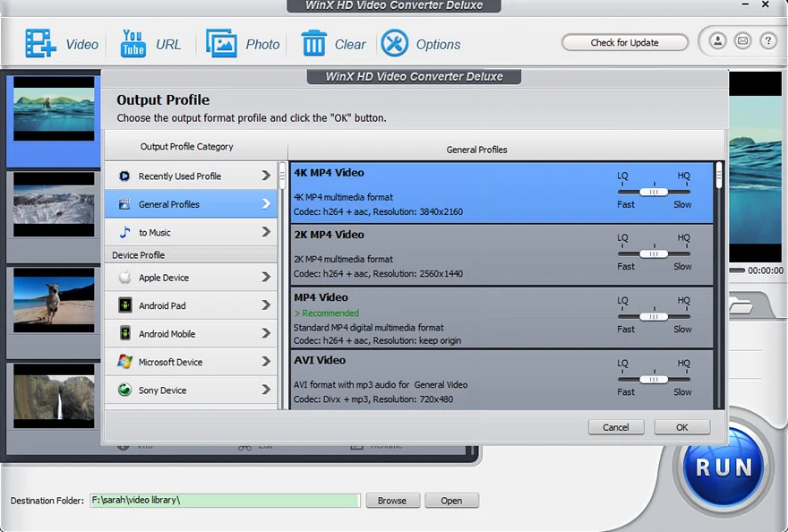Click the OK button
Viewport: 788px width, 532px height.
[682, 427]
